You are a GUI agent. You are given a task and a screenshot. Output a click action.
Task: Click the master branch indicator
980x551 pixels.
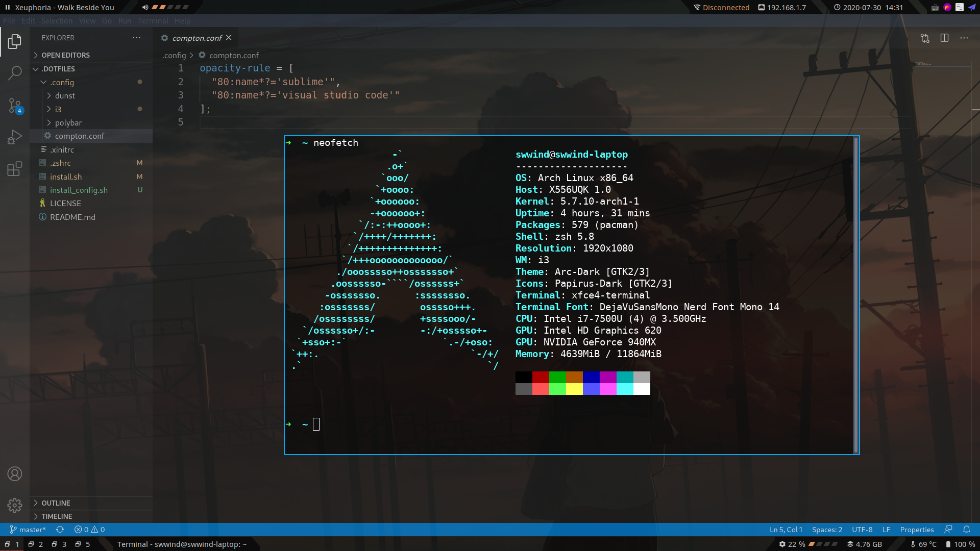[28, 530]
